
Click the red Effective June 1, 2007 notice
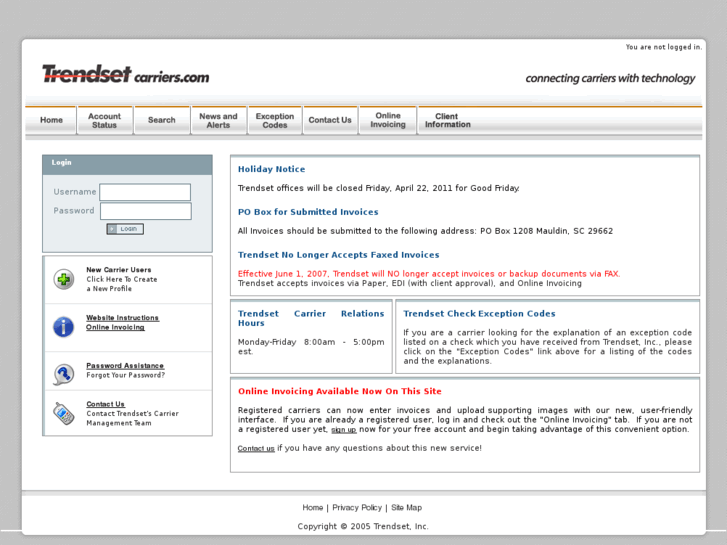[429, 274]
